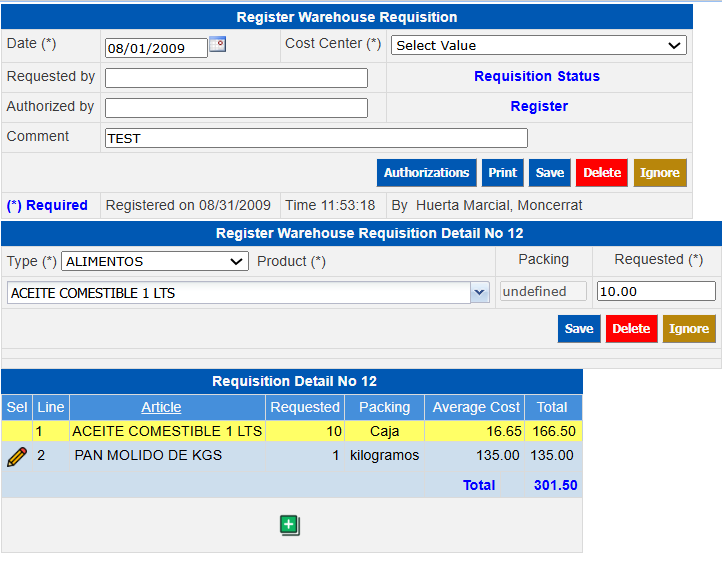Viewport: 722px width, 577px height.
Task: Open the calendar date picker icon
Action: pos(218,45)
